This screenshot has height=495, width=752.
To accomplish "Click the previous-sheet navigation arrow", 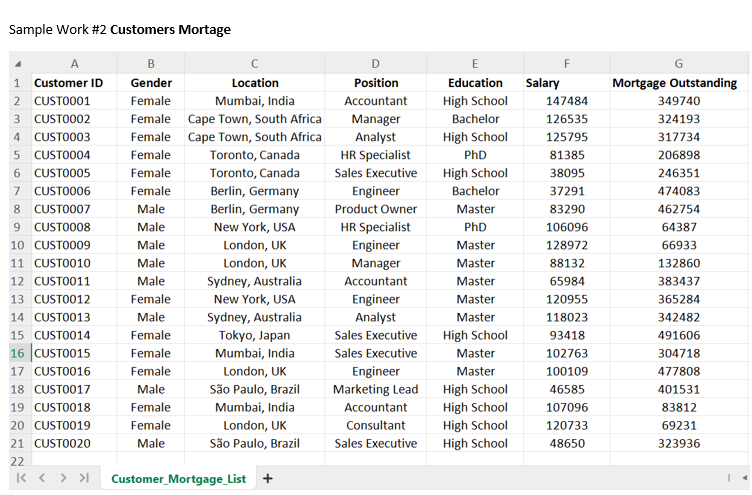I will click(42, 478).
